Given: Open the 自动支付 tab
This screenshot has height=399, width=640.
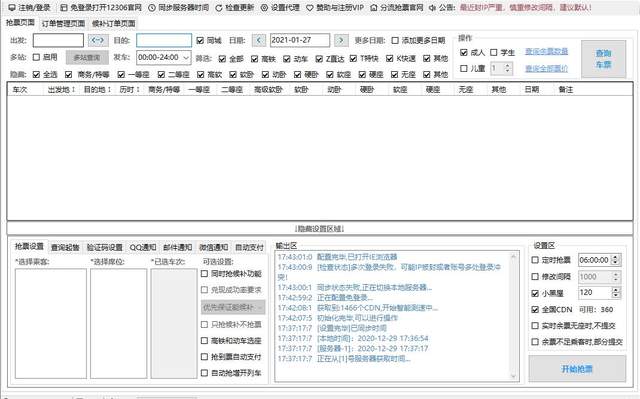Looking at the screenshot, I should 249,247.
